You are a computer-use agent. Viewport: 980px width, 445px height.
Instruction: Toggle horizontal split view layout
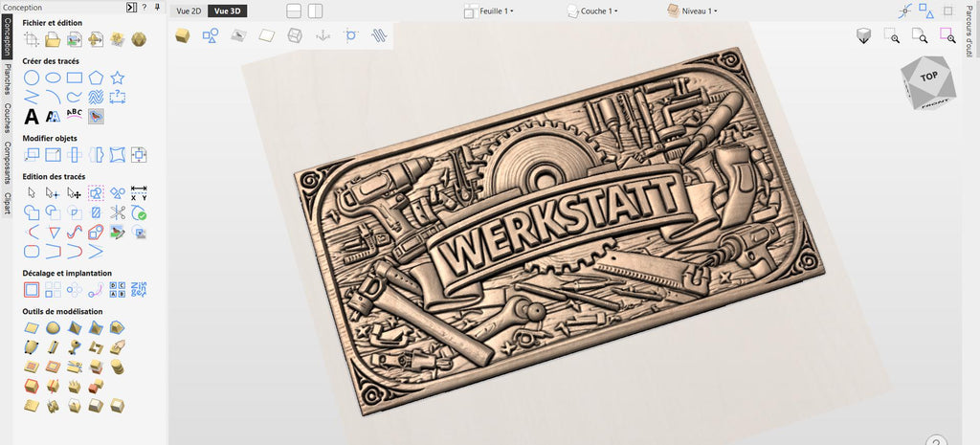294,11
